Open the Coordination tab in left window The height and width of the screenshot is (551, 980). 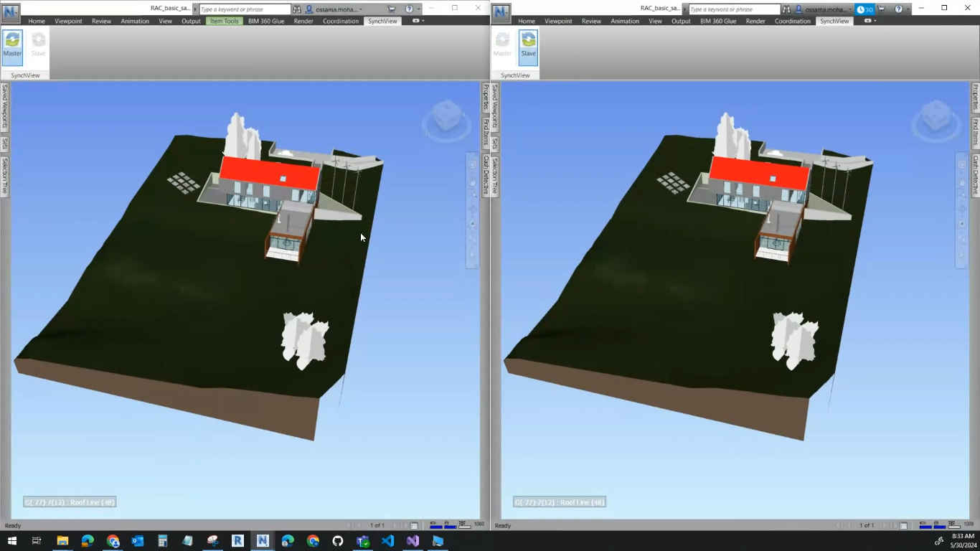(x=341, y=21)
